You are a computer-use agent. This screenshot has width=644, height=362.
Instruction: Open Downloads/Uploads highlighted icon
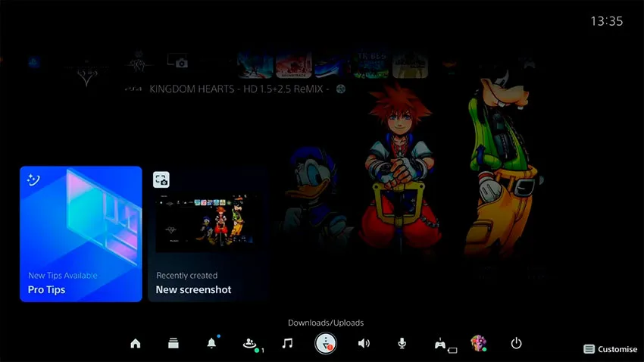(x=326, y=343)
